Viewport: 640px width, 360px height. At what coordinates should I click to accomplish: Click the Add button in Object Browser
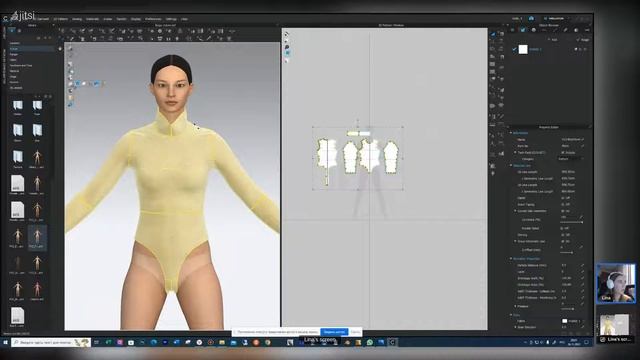click(x=553, y=40)
